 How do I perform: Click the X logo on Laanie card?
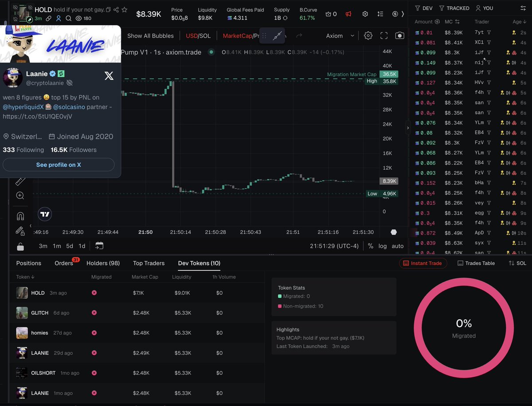coord(109,76)
